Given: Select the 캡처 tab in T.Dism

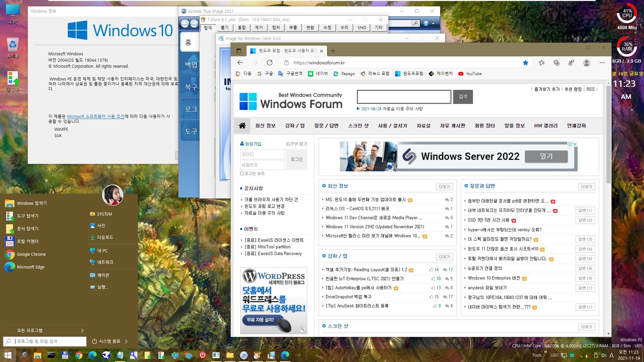Looking at the screenshot, I should pyautogui.click(x=276, y=28).
